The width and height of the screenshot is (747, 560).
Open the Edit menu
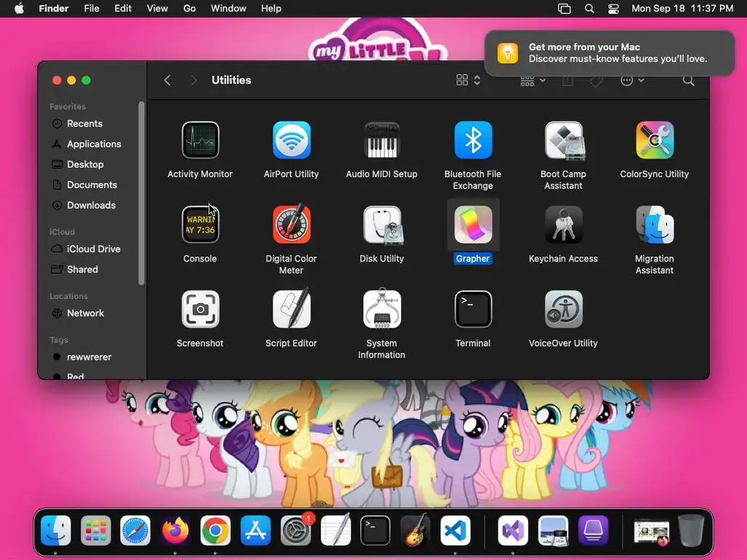[x=123, y=9]
